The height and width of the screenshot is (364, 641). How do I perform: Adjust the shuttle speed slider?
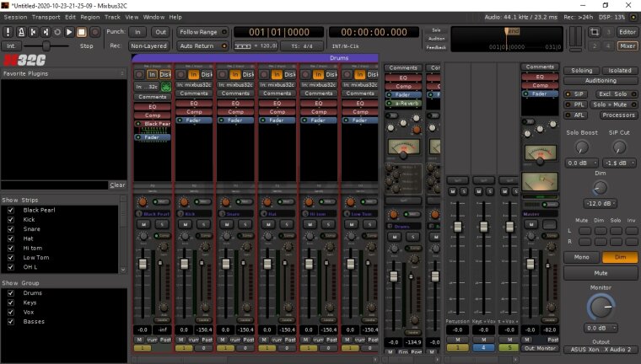click(x=45, y=45)
